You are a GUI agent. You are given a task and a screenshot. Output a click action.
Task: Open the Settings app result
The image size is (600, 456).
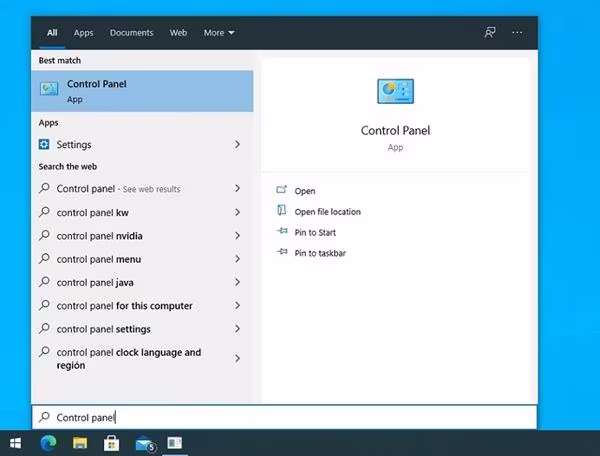click(x=142, y=144)
